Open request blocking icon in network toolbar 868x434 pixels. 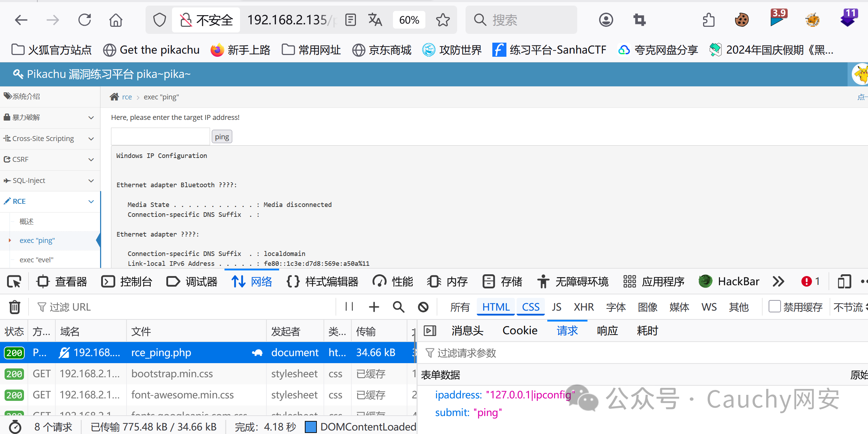pos(423,307)
